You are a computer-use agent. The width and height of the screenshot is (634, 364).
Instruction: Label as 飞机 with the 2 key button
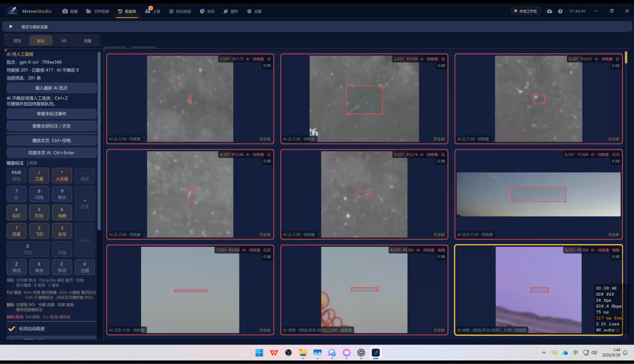click(39, 231)
